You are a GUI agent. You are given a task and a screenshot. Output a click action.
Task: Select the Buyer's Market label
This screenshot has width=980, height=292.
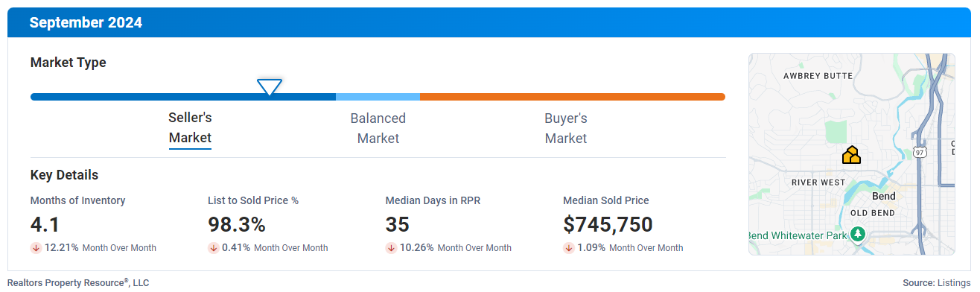[566, 128]
